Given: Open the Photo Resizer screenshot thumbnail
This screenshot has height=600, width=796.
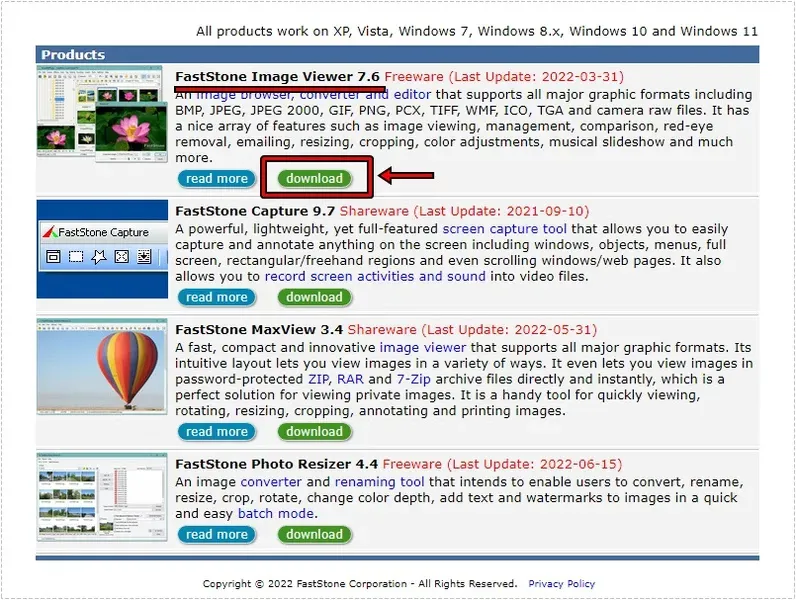Looking at the screenshot, I should [x=102, y=497].
